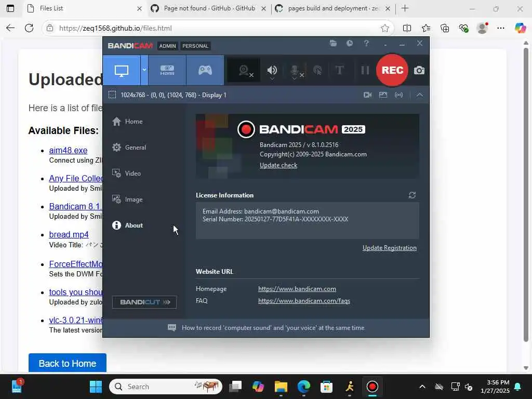Click the Update check link
The image size is (532, 399).
pos(278,165)
